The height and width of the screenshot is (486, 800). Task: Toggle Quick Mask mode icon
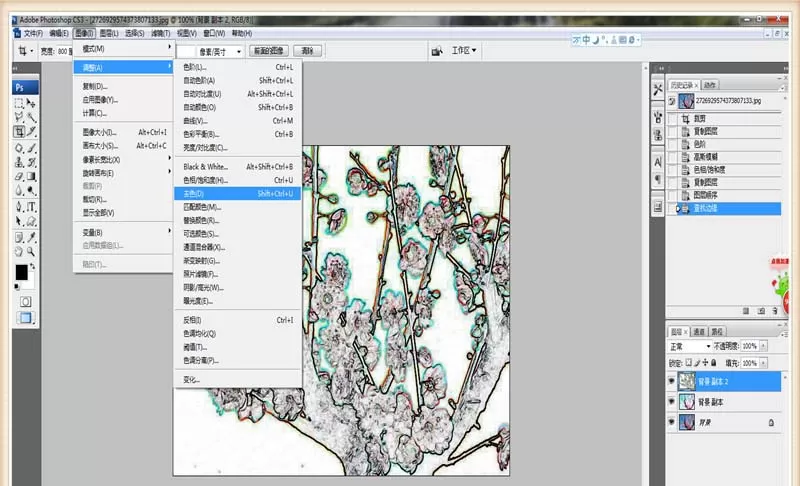tap(26, 301)
